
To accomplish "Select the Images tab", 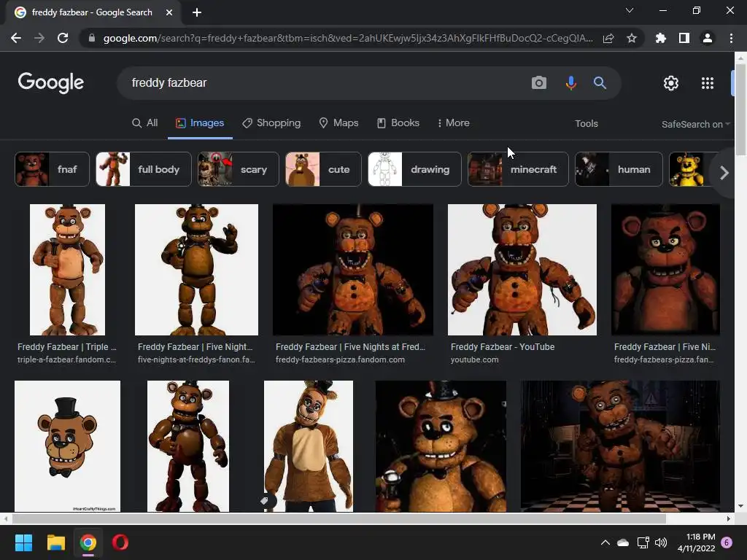I will (x=200, y=122).
